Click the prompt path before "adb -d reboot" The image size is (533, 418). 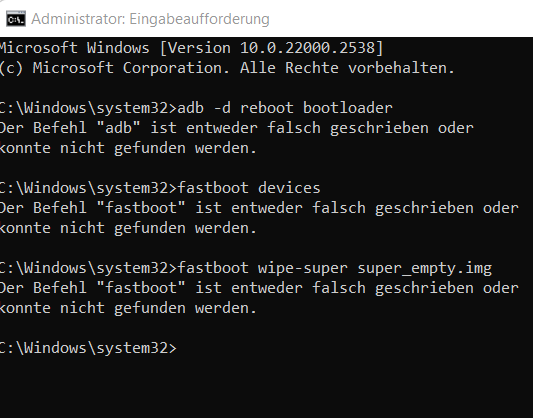(88, 108)
